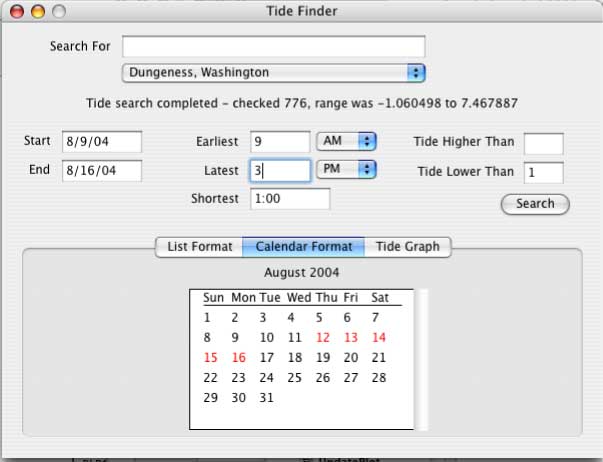Click the Tide Higher Than field
Image resolution: width=603 pixels, height=462 pixels.
(543, 143)
